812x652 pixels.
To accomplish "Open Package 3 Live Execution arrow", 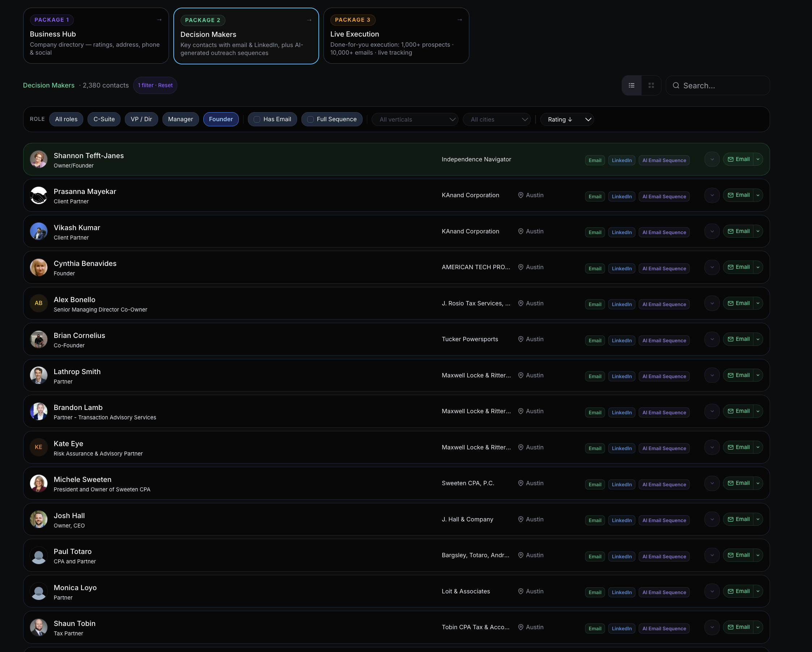I will (460, 20).
